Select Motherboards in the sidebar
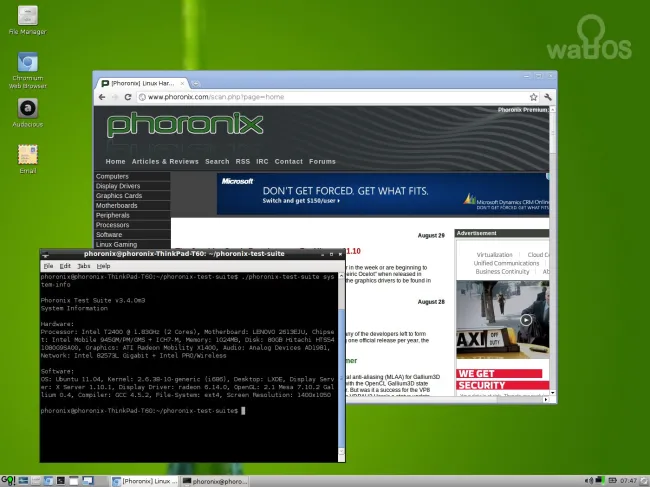 (x=132, y=206)
